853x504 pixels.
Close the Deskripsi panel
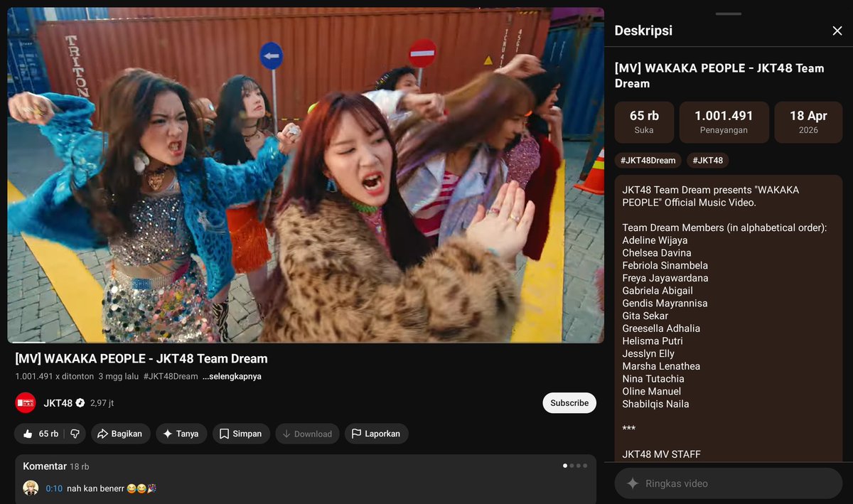pos(837,31)
